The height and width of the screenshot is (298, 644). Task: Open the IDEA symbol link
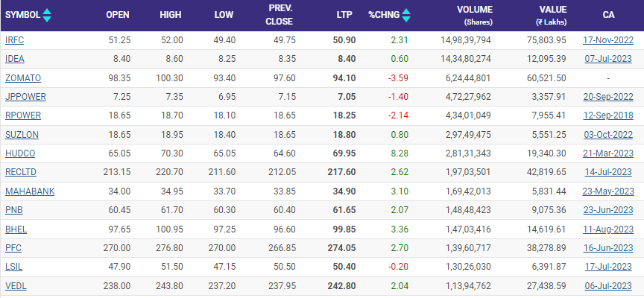15,59
